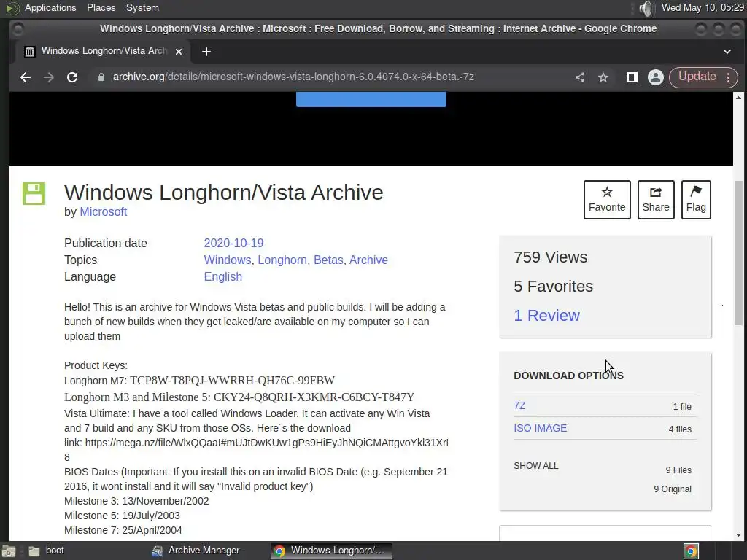Click the page vertical scrollbar thumb

738,253
